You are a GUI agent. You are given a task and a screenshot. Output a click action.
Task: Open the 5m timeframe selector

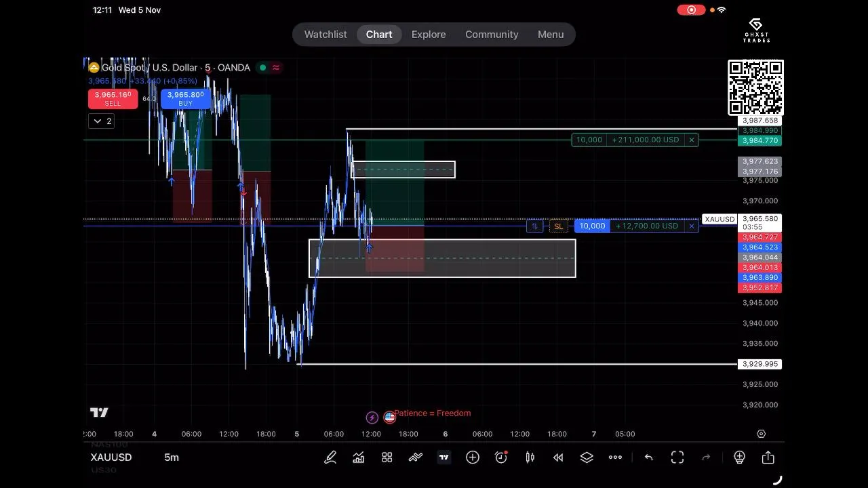pos(172,457)
